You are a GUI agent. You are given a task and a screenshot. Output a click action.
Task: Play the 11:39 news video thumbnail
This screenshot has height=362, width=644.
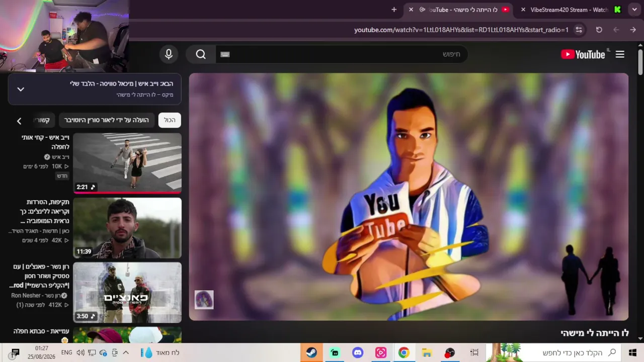pyautogui.click(x=127, y=228)
